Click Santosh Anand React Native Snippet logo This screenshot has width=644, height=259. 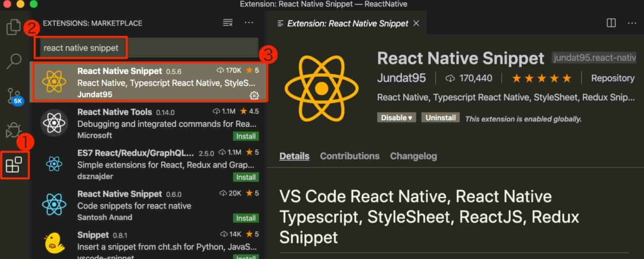coord(54,205)
